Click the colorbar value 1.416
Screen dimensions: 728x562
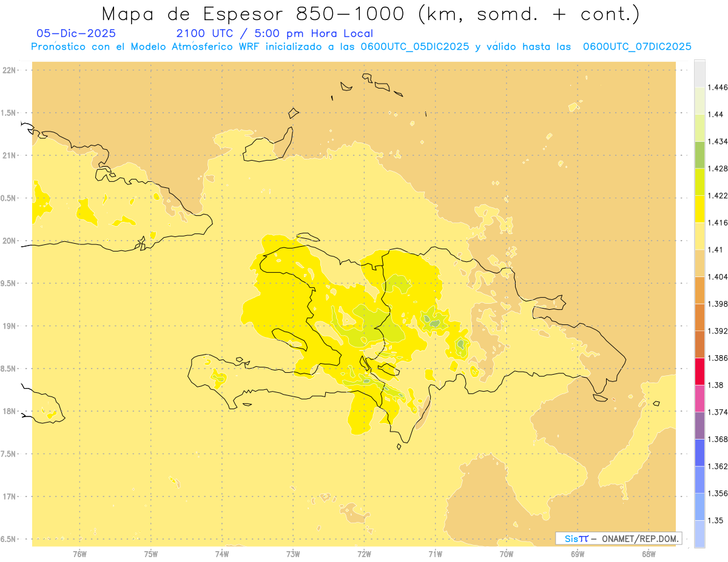[x=718, y=222]
